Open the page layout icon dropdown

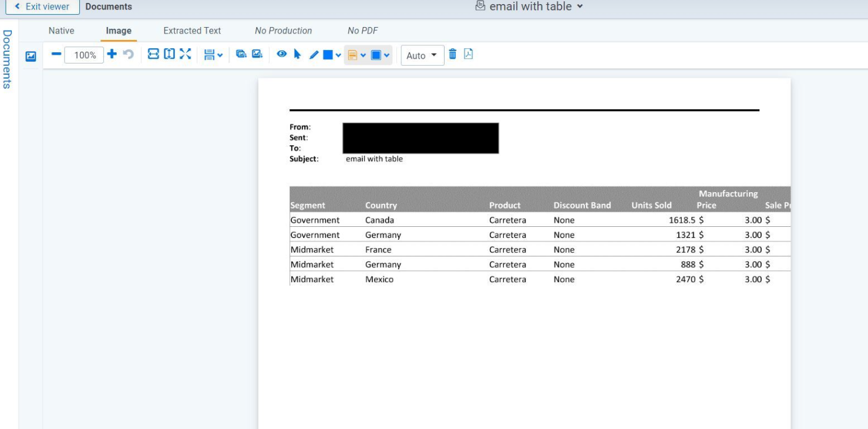[x=213, y=55]
